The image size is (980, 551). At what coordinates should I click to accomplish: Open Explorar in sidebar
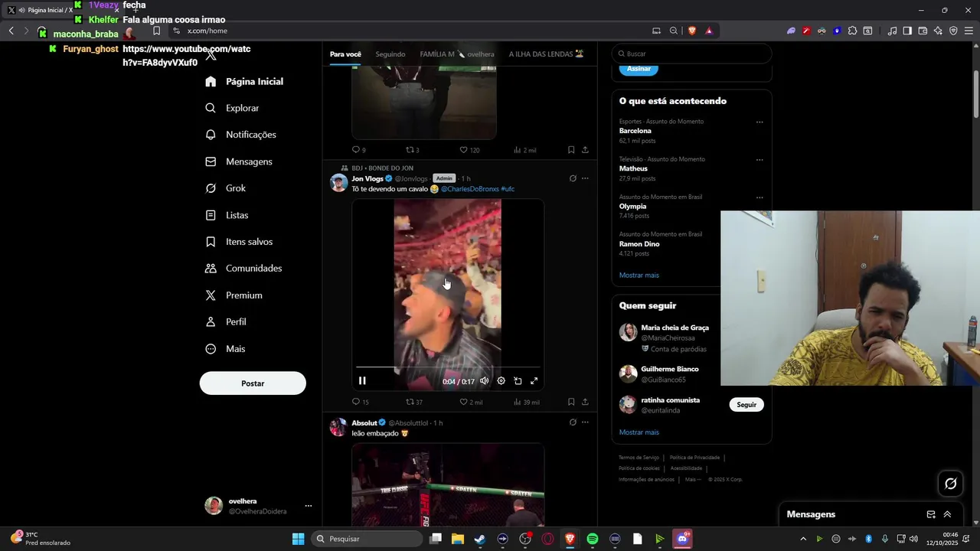(232, 108)
